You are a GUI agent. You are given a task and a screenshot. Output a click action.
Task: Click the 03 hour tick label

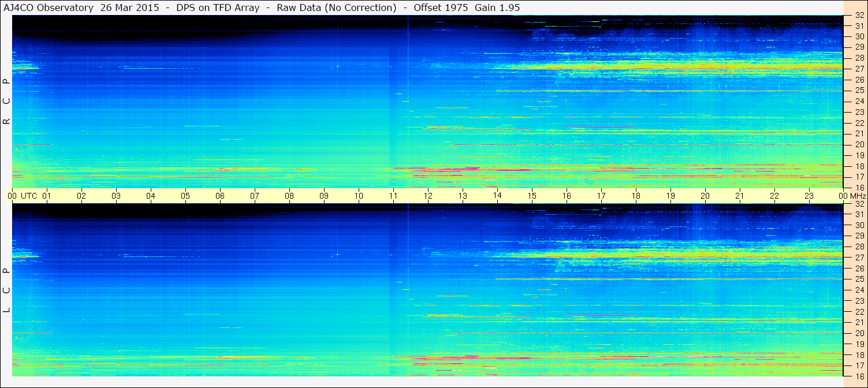pos(116,196)
